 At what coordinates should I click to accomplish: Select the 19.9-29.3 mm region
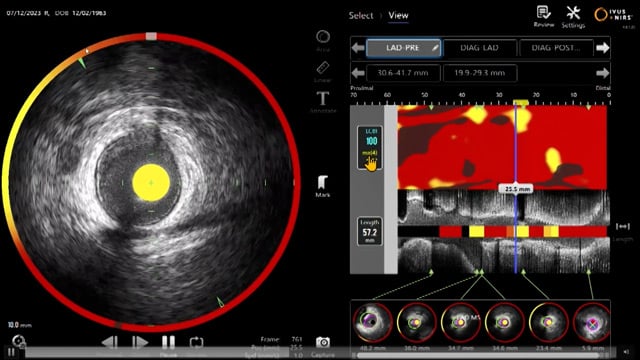click(480, 73)
